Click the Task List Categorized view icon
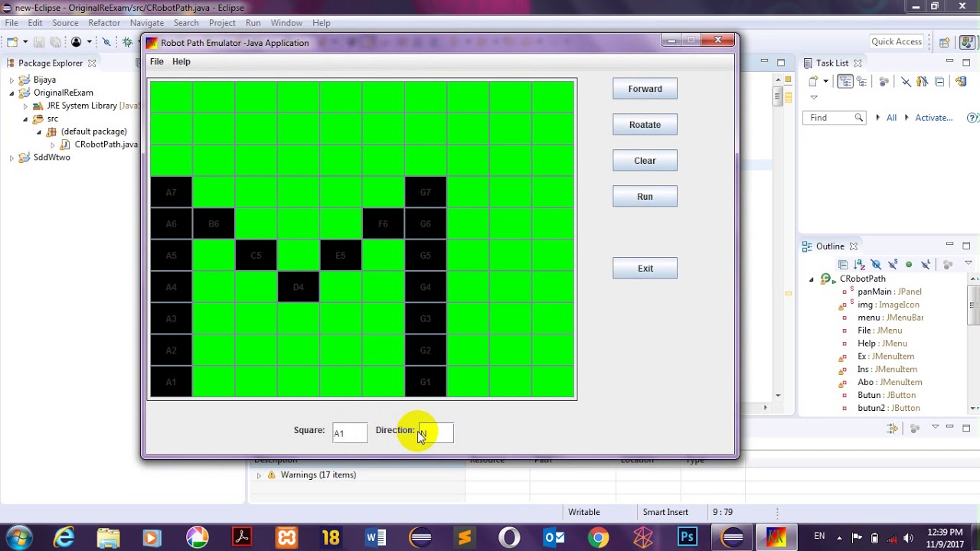This screenshot has height=551, width=980. (x=845, y=81)
